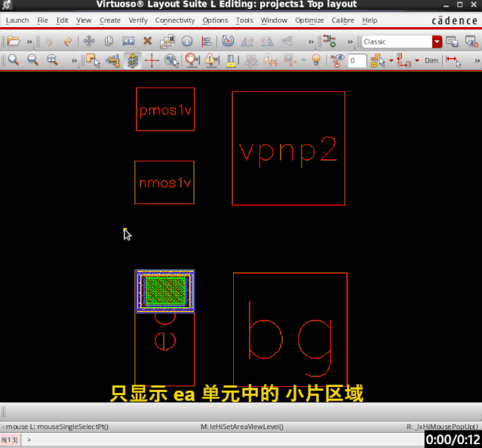This screenshot has width=482, height=448.
Task: Click the Zoom In magnifier icon
Action: coord(13,60)
